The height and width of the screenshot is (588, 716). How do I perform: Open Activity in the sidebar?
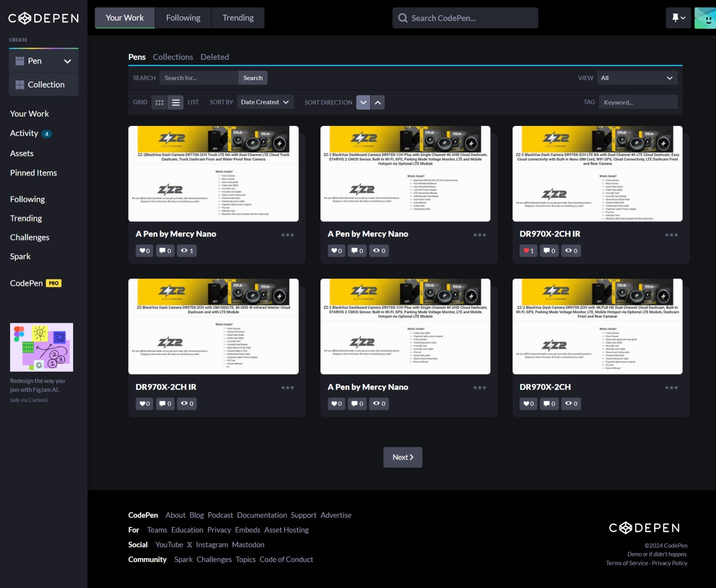coord(31,133)
